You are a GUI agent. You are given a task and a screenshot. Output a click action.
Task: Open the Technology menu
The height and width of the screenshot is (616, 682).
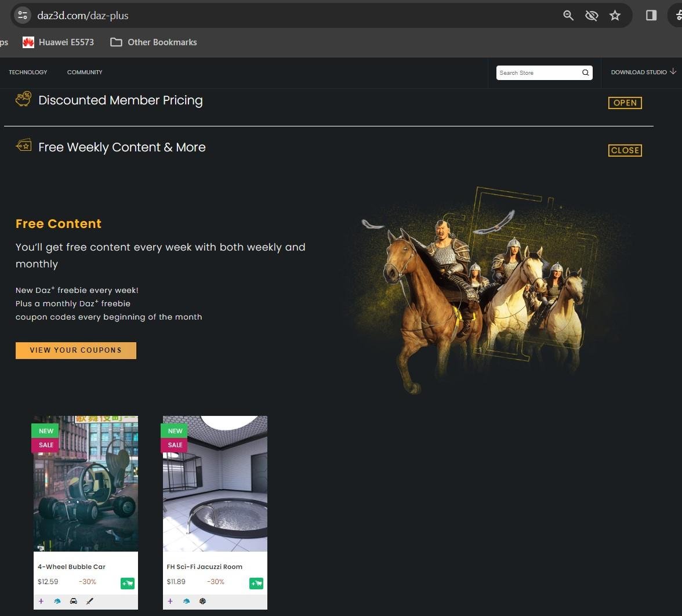point(28,72)
